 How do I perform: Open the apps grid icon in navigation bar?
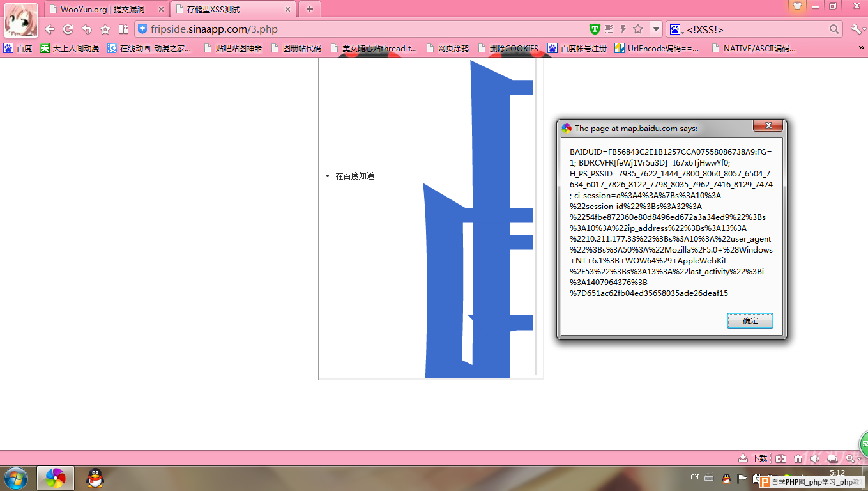[124, 29]
